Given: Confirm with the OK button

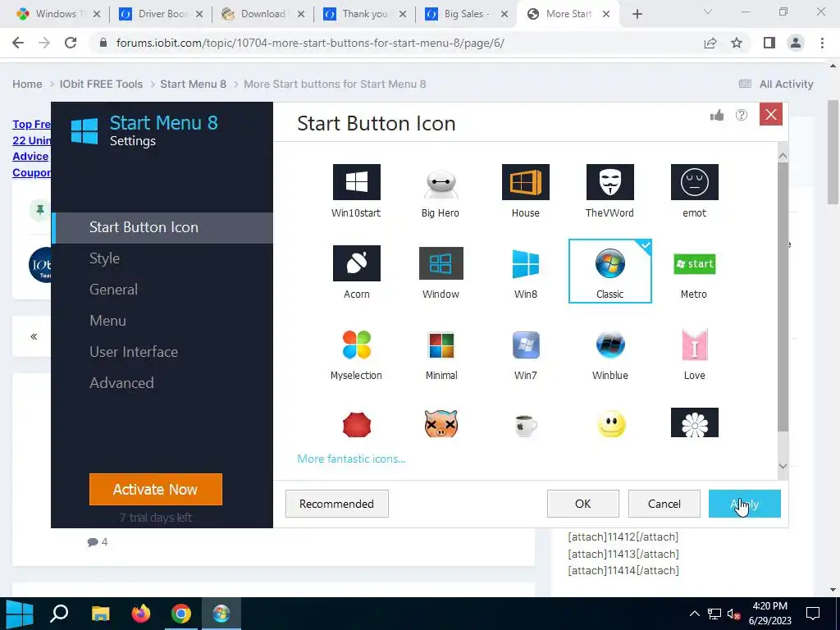Looking at the screenshot, I should (583, 504).
